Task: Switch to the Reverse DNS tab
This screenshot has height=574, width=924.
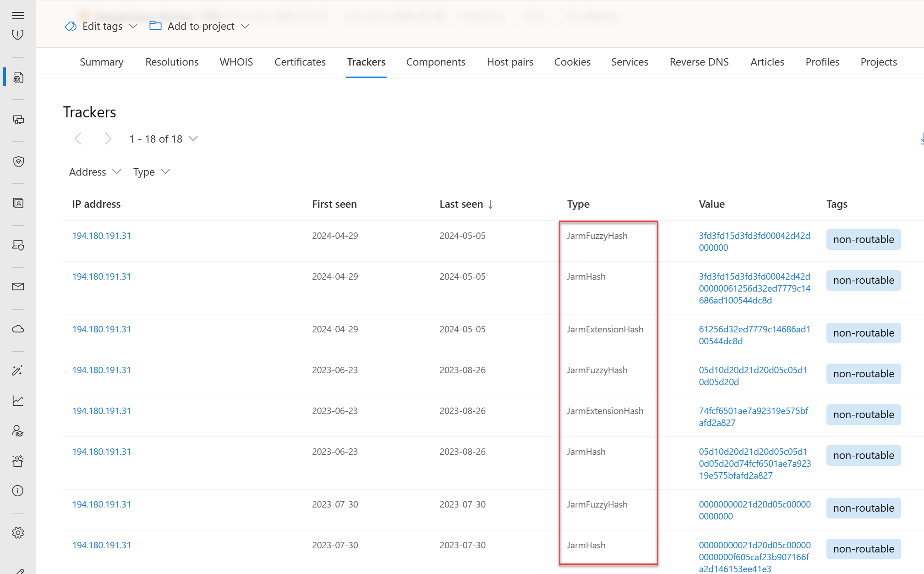Action: click(x=699, y=62)
